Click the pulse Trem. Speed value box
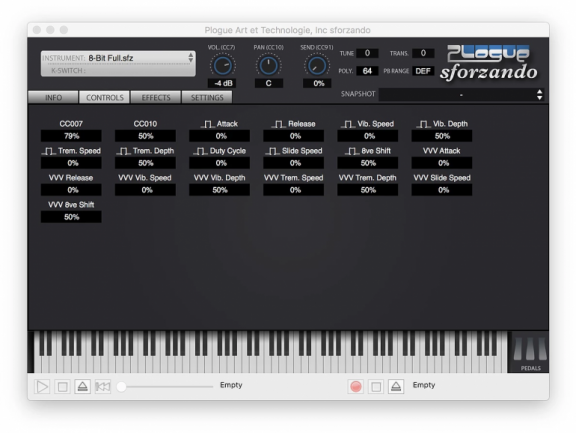 coord(71,163)
